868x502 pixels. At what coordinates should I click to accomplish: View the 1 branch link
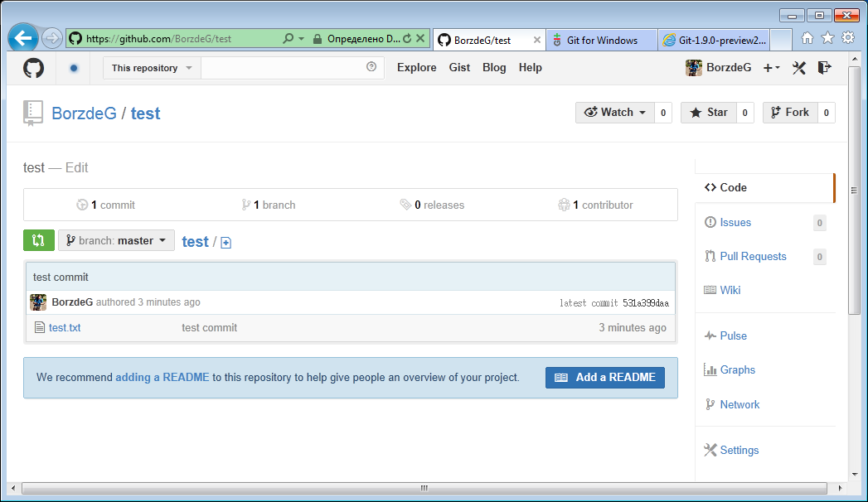pos(269,205)
